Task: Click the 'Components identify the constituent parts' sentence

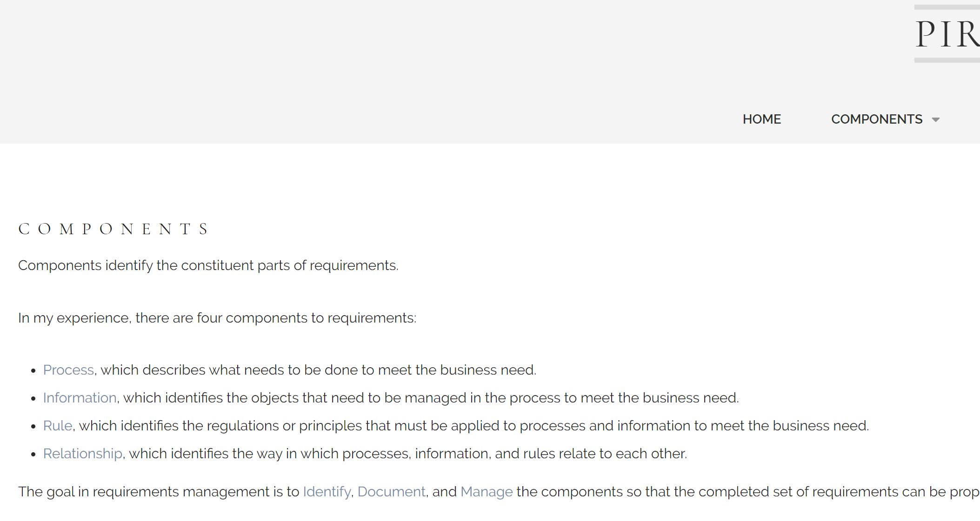Action: click(208, 265)
